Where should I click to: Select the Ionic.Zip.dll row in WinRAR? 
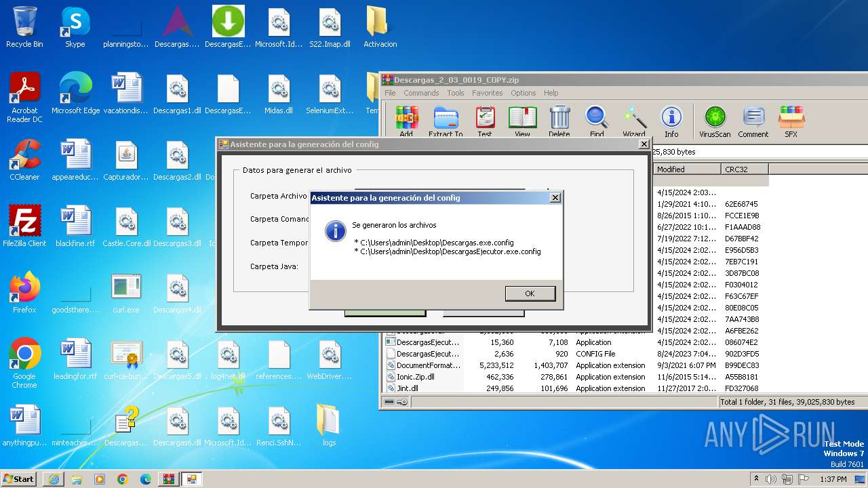(x=576, y=377)
